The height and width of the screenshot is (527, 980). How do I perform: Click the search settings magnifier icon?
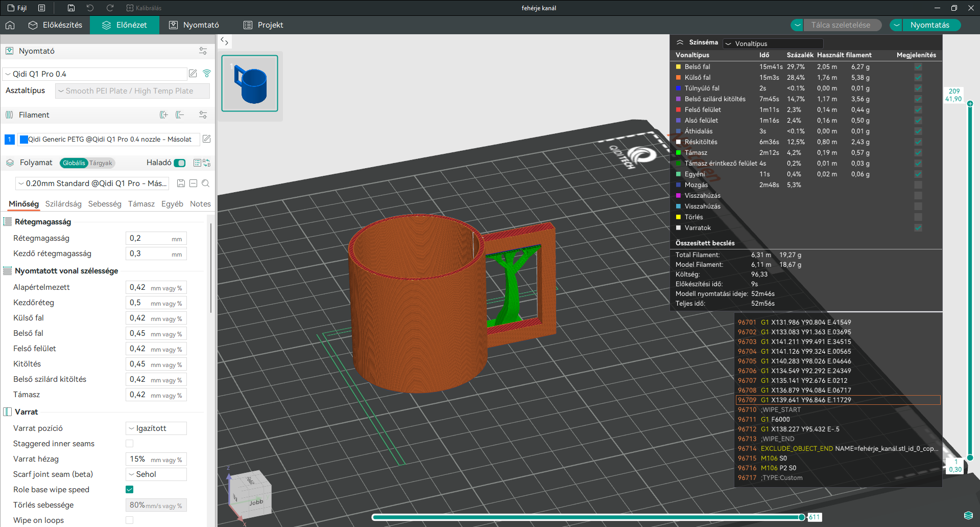[x=206, y=184]
